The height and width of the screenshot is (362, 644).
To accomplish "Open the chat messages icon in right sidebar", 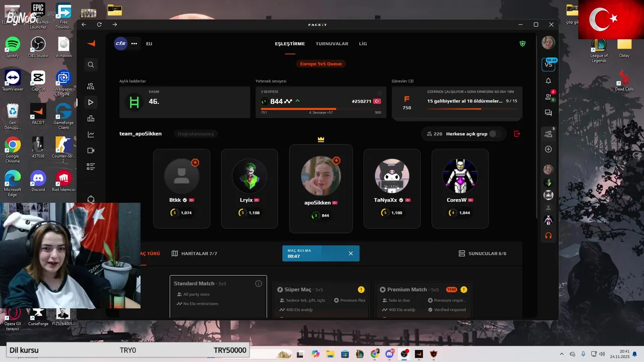I will 548,113.
